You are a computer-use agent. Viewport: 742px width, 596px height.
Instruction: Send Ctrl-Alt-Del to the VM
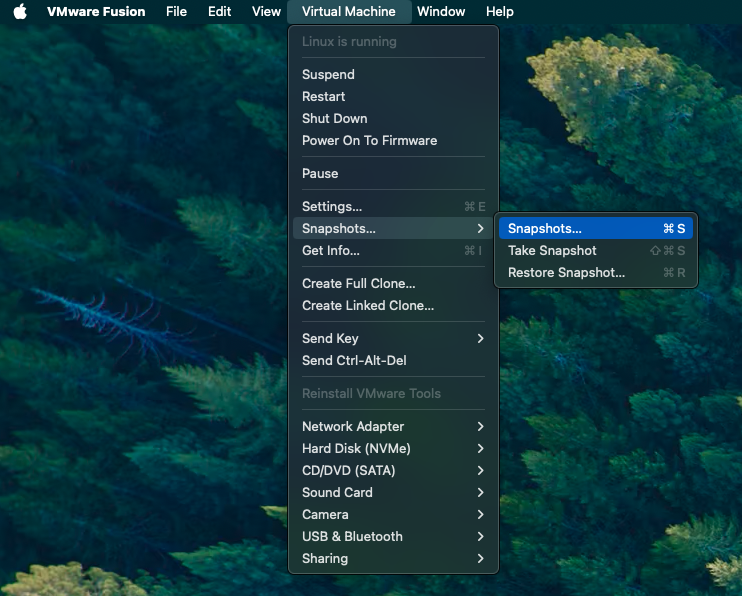pos(354,360)
